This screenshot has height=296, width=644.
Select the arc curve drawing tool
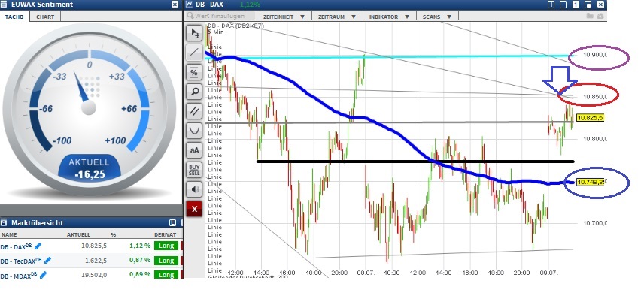(x=194, y=131)
